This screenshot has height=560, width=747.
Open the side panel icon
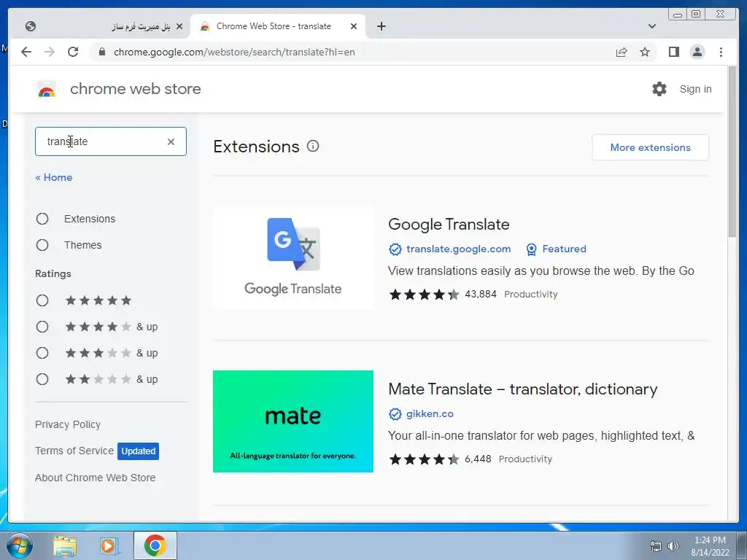coord(673,52)
